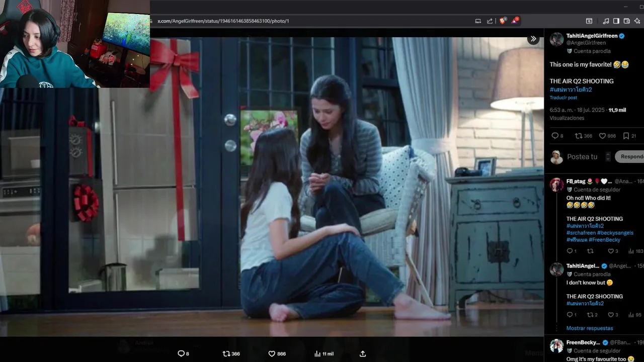Collapse the sidebar with the double-chevron button
Viewport: 644px width, 362px height.
pyautogui.click(x=533, y=39)
